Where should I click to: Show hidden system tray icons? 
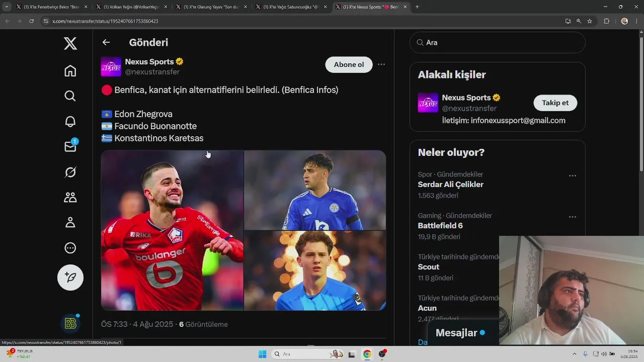[575, 354]
